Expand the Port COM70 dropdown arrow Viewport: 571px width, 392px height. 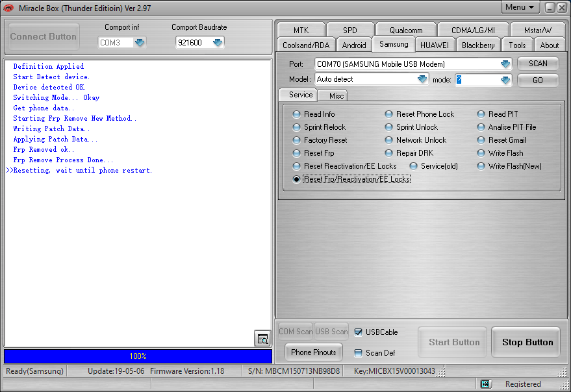pyautogui.click(x=505, y=64)
